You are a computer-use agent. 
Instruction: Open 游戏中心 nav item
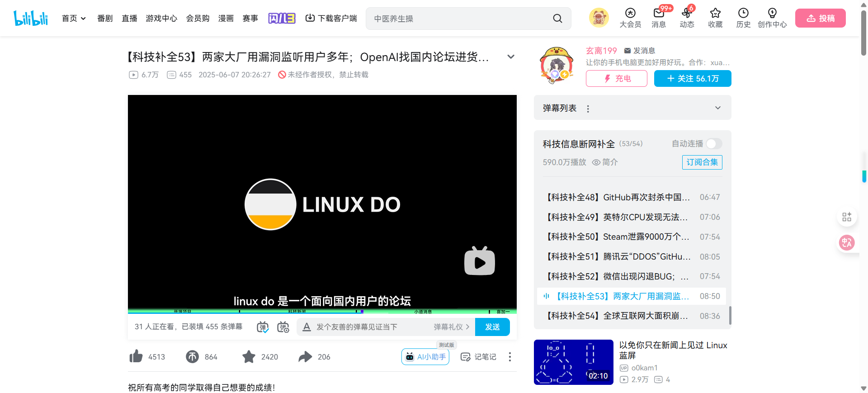pyautogui.click(x=161, y=18)
